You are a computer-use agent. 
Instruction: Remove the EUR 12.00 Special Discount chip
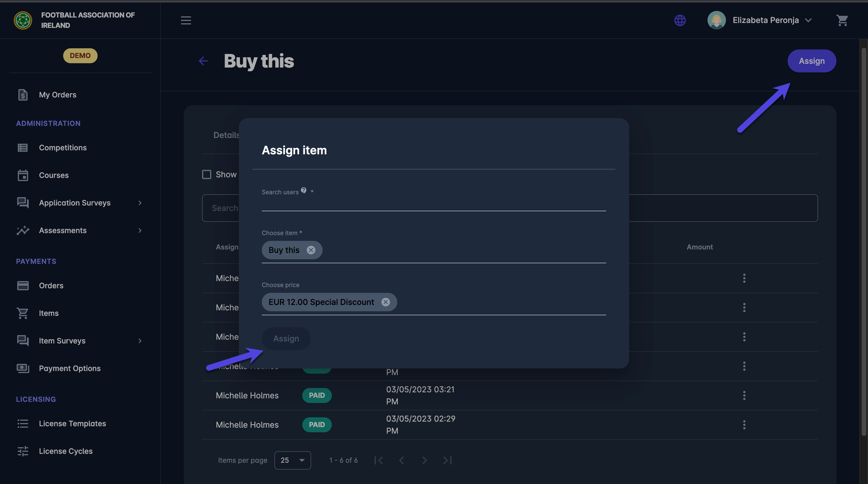click(x=385, y=302)
